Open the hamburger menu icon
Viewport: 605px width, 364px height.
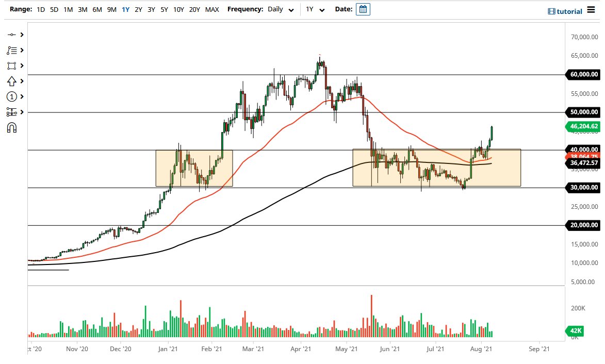591,10
